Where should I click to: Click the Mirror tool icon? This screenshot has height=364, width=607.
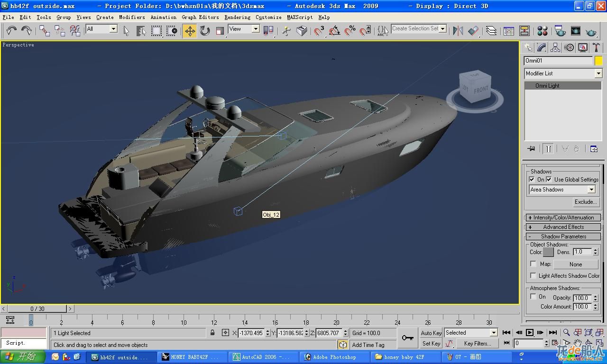[458, 31]
